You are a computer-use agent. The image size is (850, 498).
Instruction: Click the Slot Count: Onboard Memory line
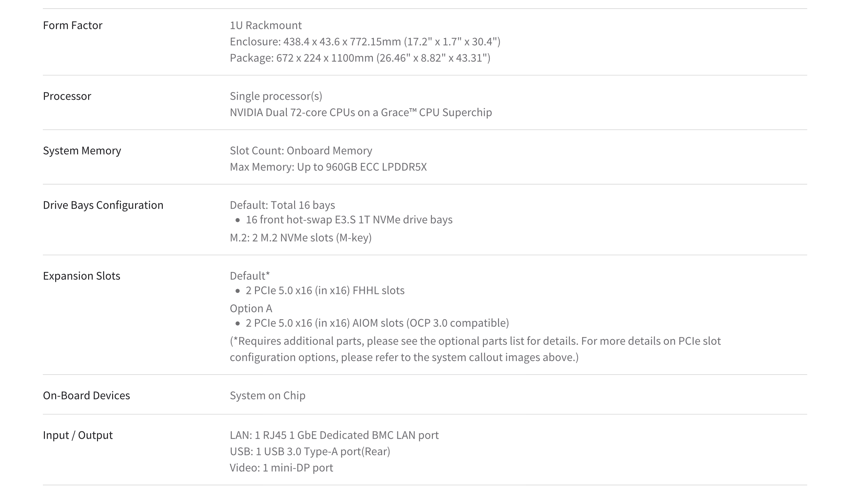pyautogui.click(x=301, y=151)
